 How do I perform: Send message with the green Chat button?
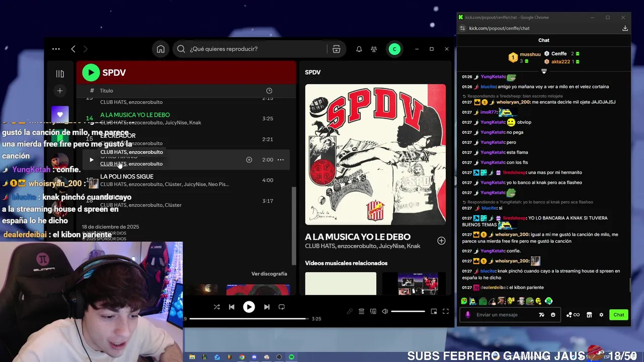pos(619,315)
